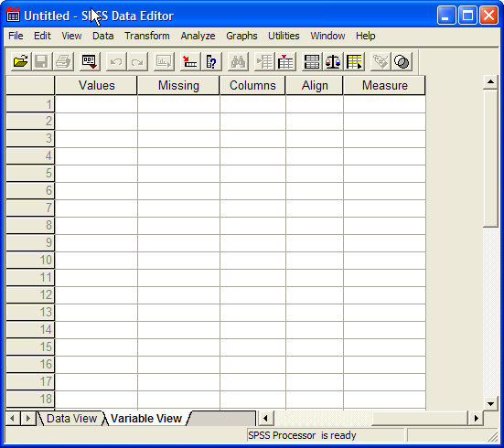Switch to the Data View tab
Screen dimensions: 504x448
[71, 419]
